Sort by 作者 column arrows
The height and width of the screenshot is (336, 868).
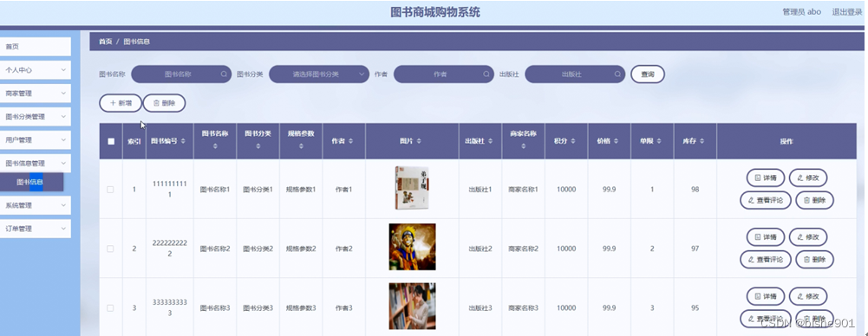pos(351,141)
